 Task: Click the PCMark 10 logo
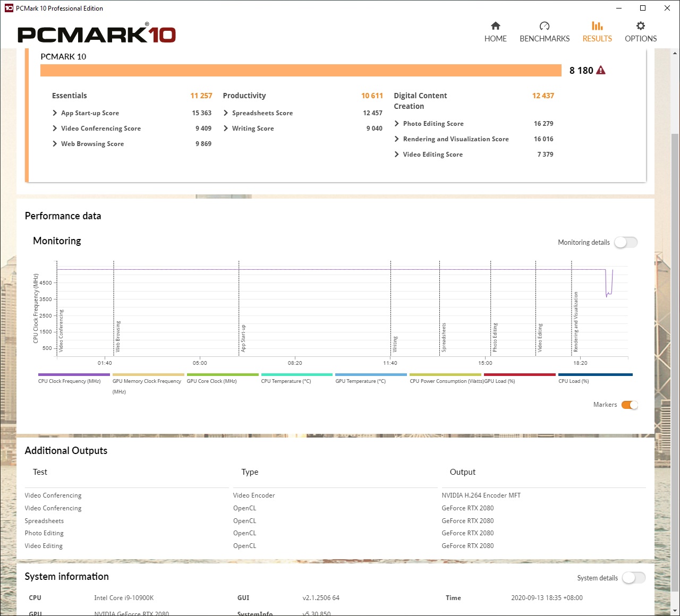[97, 34]
